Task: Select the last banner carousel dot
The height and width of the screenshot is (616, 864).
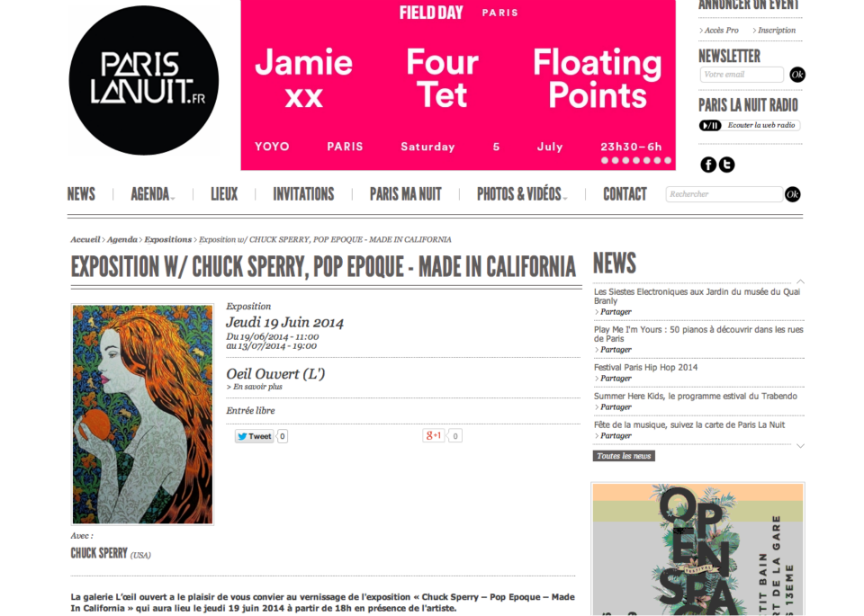Action: tap(668, 161)
